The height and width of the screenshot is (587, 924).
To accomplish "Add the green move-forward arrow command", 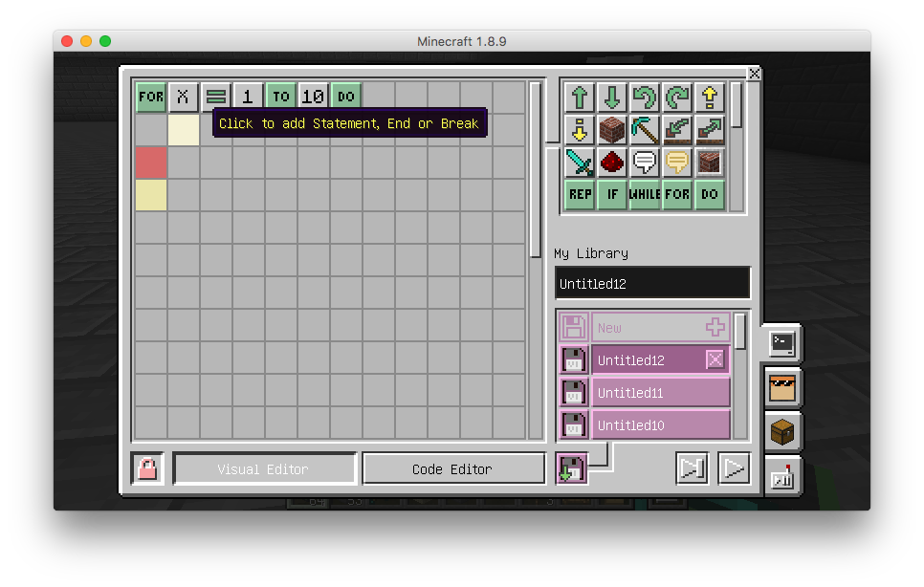I will click(580, 98).
